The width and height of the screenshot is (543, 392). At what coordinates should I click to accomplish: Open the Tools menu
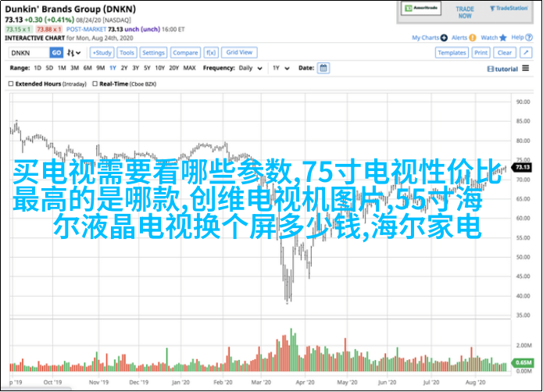coord(127,52)
